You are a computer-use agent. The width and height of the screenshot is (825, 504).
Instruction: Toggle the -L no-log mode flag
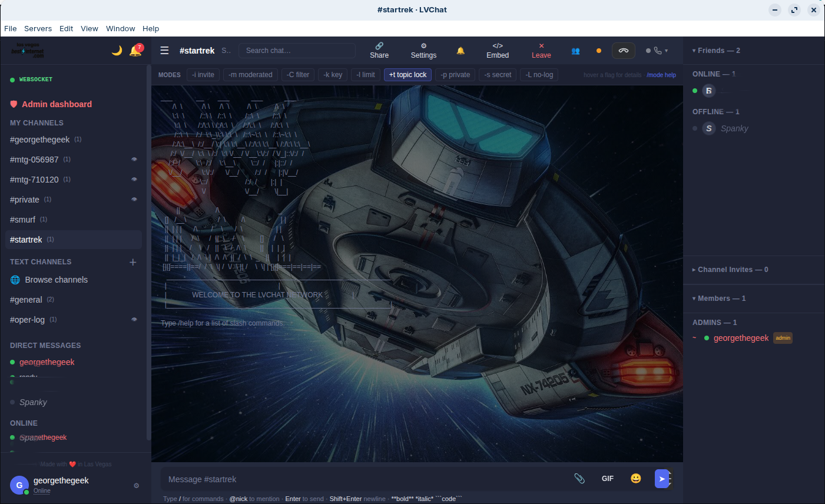tap(539, 75)
